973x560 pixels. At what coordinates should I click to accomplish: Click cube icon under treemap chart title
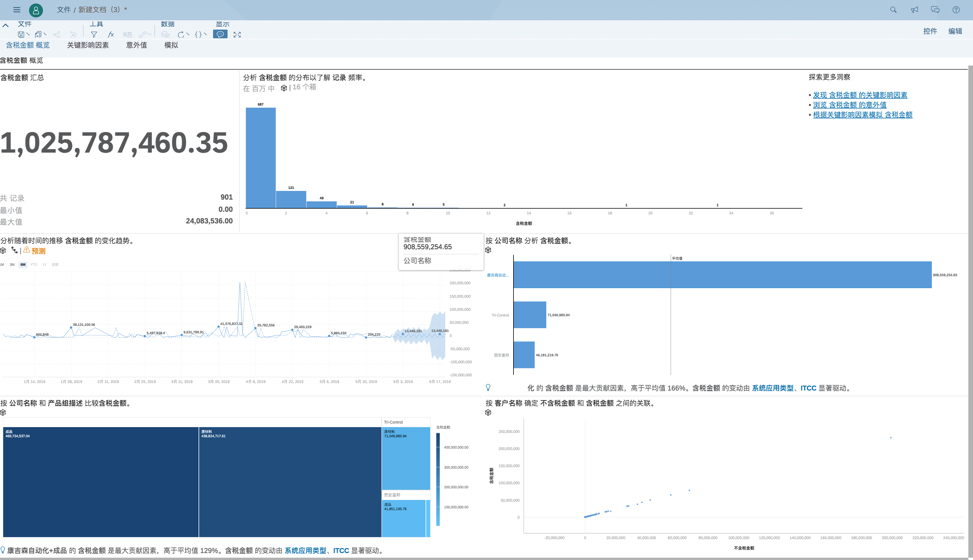point(3,413)
